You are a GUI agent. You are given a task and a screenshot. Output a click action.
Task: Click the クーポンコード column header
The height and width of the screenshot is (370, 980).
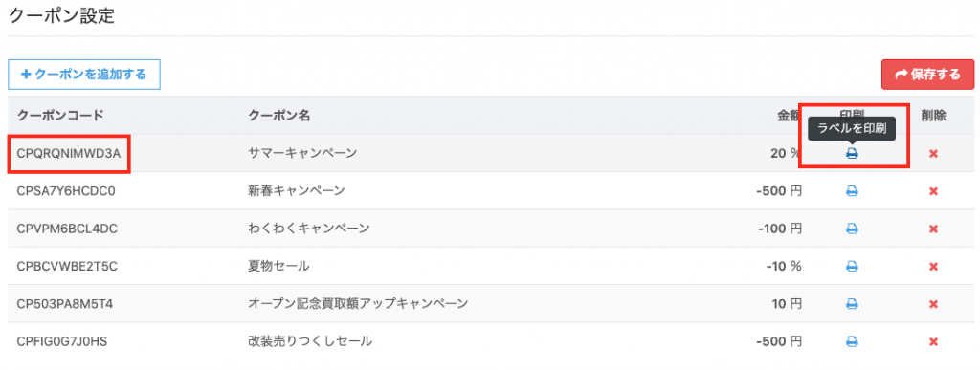click(60, 116)
